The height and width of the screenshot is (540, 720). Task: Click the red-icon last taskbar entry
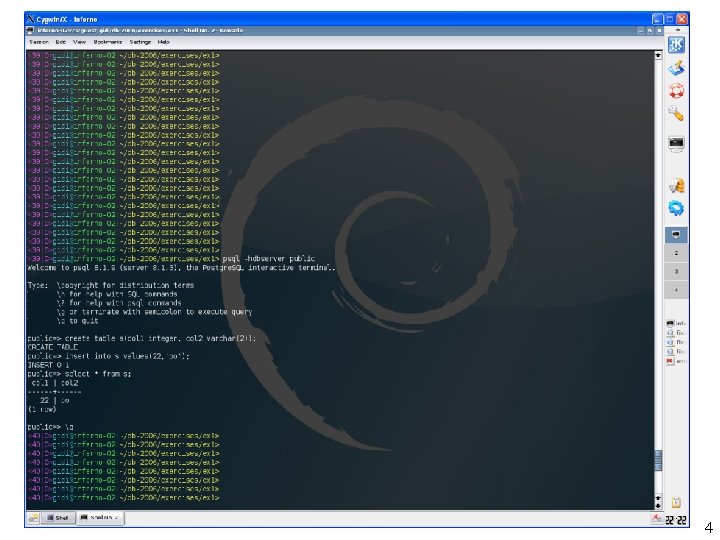pyautogui.click(x=675, y=361)
